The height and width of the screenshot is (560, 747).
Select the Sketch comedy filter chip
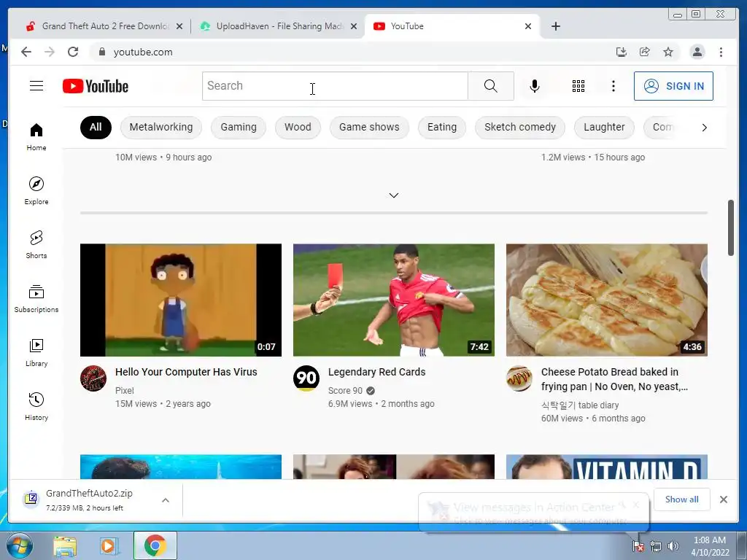pyautogui.click(x=519, y=127)
